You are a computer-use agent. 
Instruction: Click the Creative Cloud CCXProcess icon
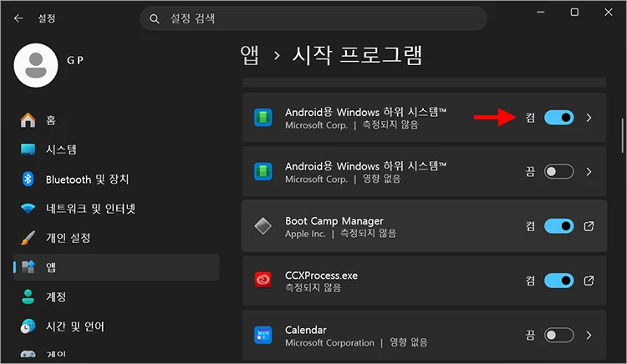click(x=263, y=280)
